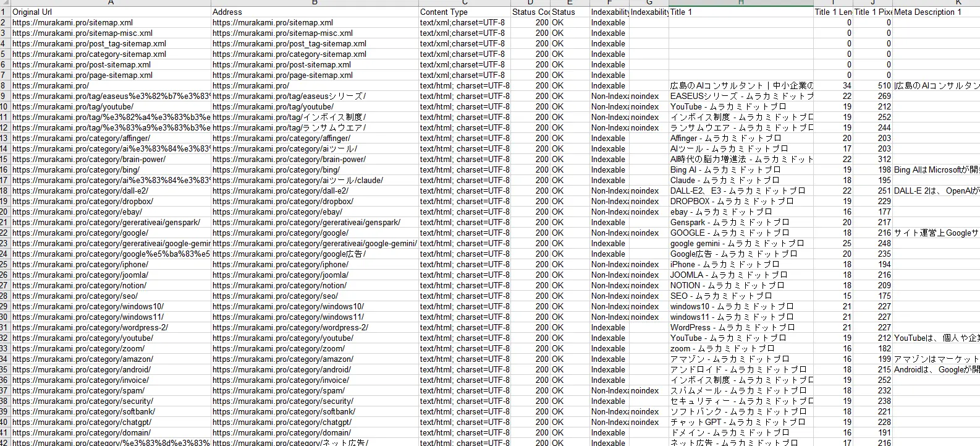
Task: Select meta description starting "Androidは、Google"
Action: pyautogui.click(x=936, y=369)
